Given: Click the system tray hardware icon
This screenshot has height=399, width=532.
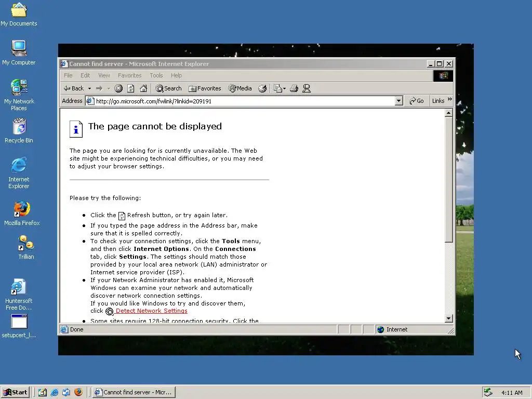Looking at the screenshot, I should pyautogui.click(x=488, y=392).
